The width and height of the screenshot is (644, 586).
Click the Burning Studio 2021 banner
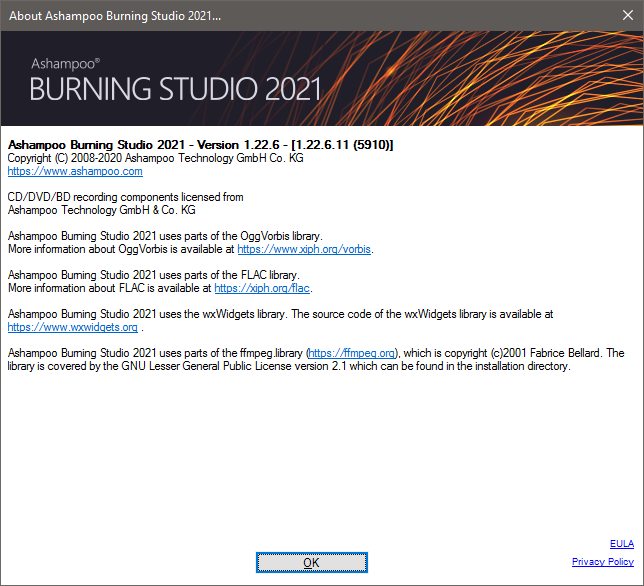(322, 78)
